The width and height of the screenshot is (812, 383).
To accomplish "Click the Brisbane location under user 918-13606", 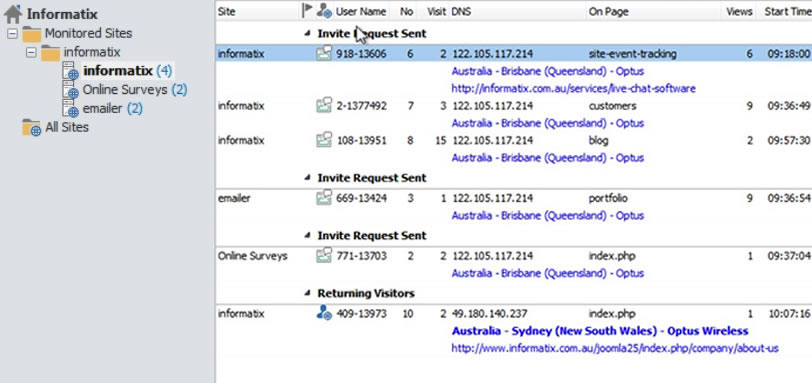I will [548, 71].
